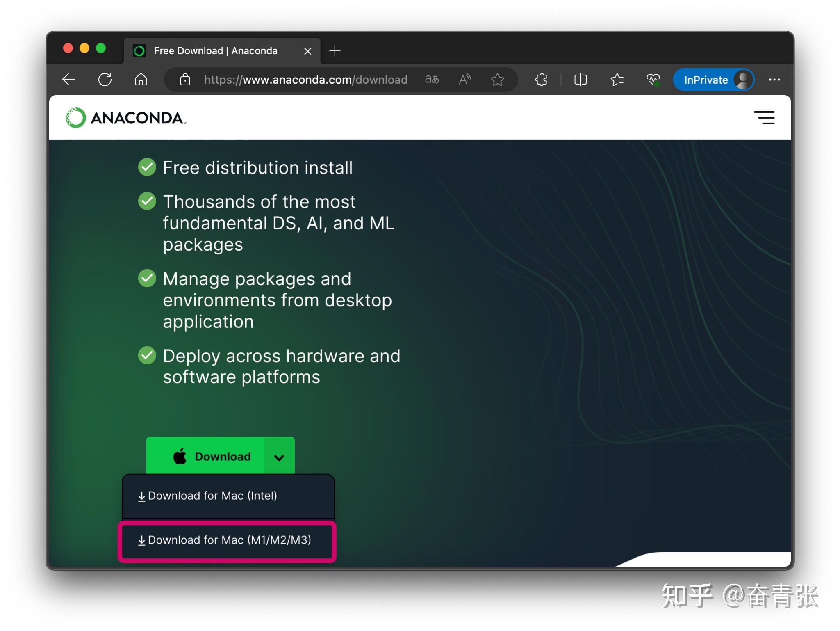Open browser settings and more menu

tap(774, 80)
